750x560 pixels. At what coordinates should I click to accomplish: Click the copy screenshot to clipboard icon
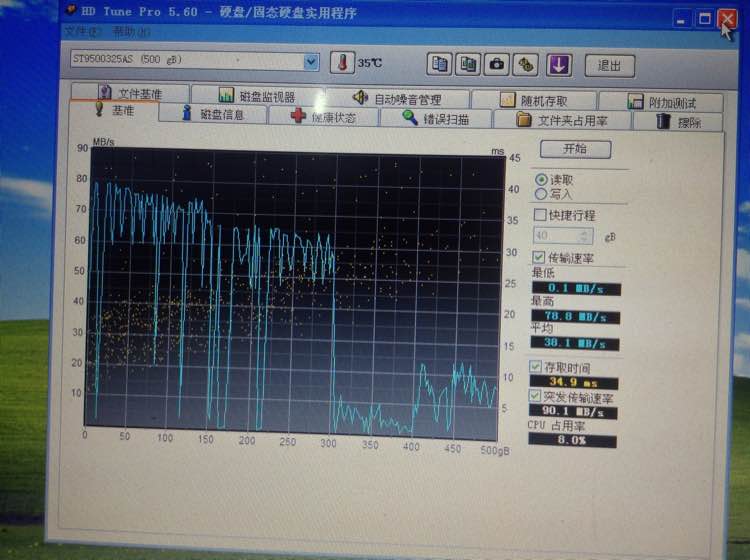click(x=468, y=64)
